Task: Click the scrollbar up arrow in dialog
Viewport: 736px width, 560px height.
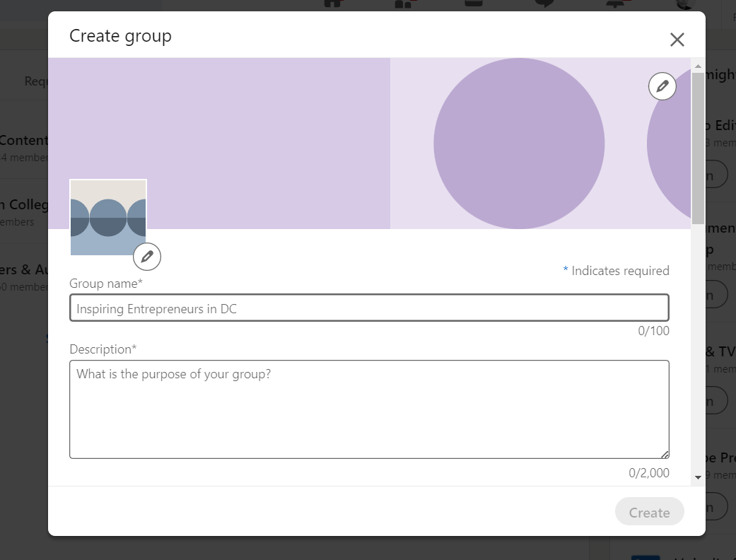Action: pos(698,66)
